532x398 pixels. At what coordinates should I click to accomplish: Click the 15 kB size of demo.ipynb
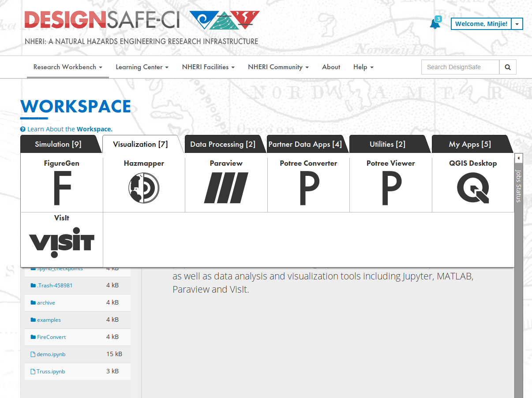coord(114,354)
